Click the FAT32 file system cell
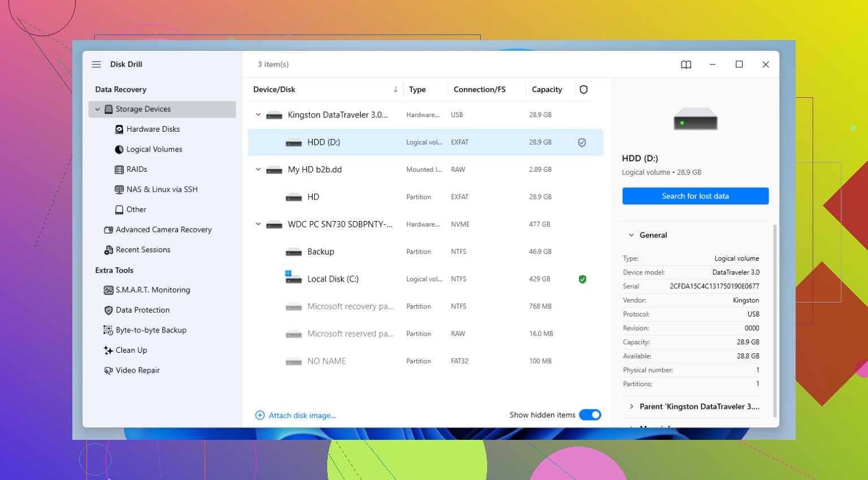Image resolution: width=868 pixels, height=480 pixels. pyautogui.click(x=459, y=361)
